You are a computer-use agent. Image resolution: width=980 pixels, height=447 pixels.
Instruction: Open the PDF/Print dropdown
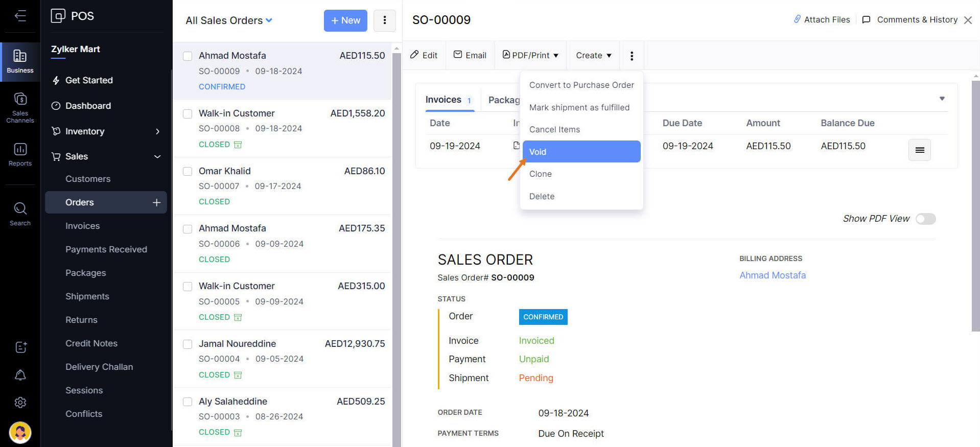pos(530,55)
